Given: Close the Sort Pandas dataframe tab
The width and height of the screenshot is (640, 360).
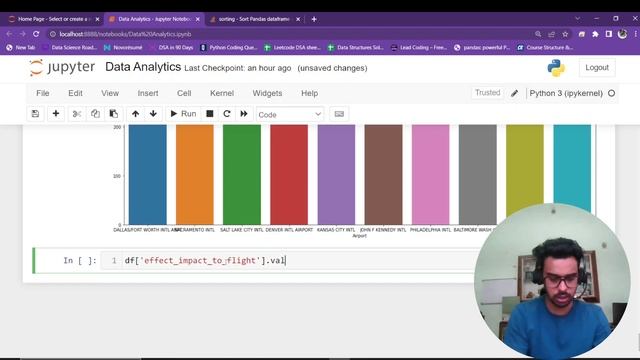Looking at the screenshot, I should pyautogui.click(x=298, y=19).
